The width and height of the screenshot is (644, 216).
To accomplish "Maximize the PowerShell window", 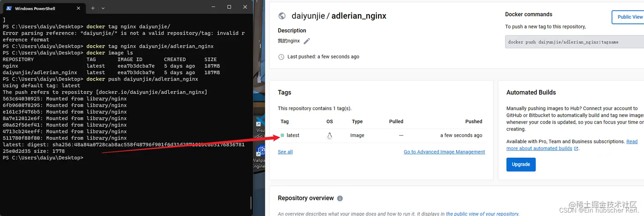I will point(229,7).
